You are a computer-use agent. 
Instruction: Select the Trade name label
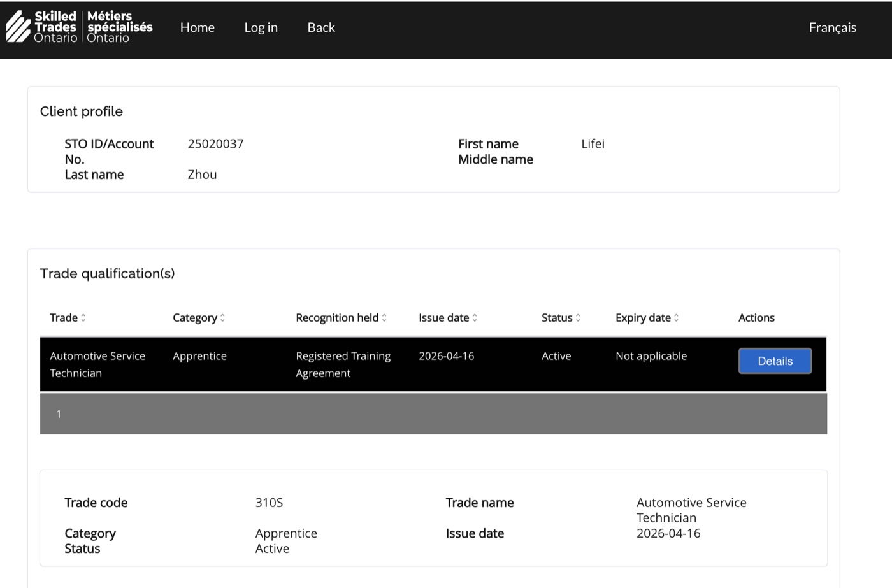point(480,503)
